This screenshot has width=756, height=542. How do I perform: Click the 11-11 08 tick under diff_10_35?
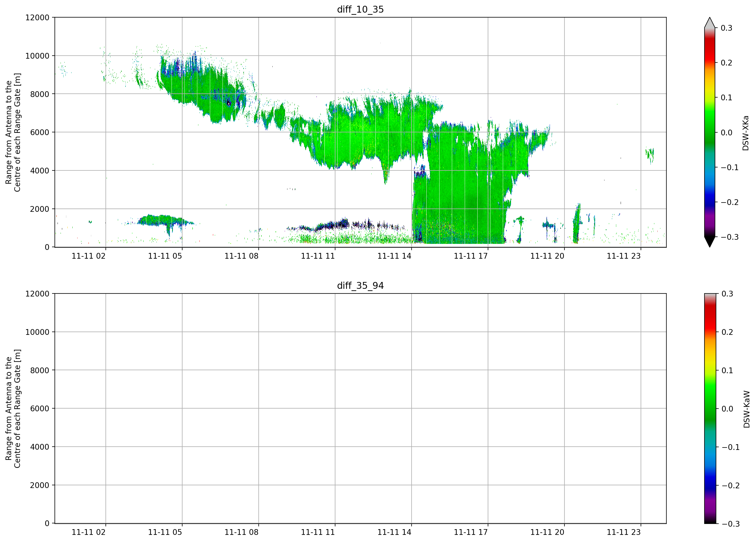(242, 256)
